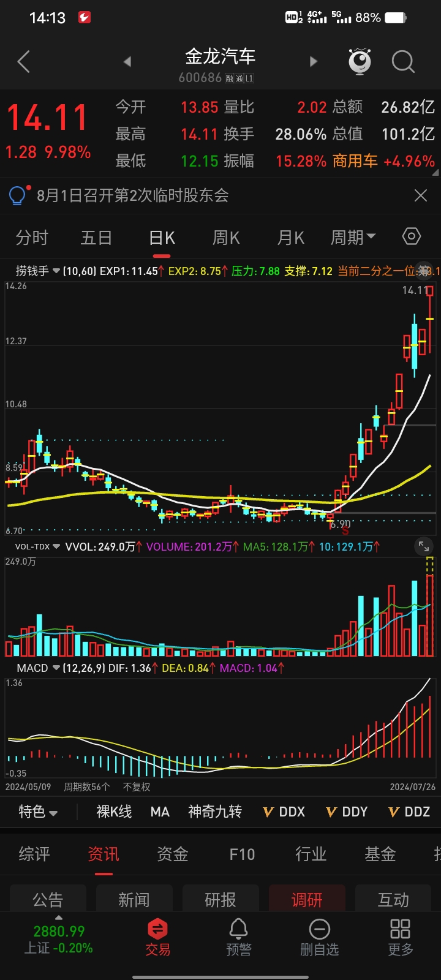Tap the lightbulb notice icon
Viewport: 441px width, 980px height.
(17, 195)
